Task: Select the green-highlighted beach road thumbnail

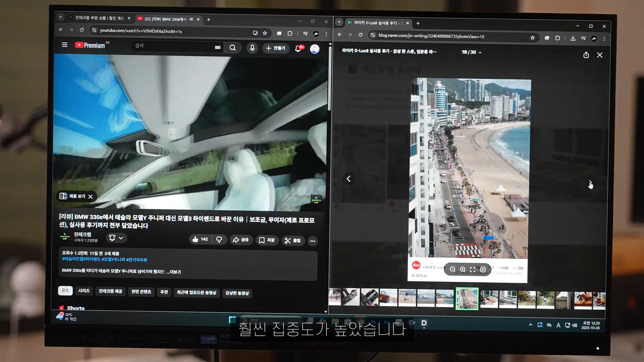Action: (x=467, y=298)
